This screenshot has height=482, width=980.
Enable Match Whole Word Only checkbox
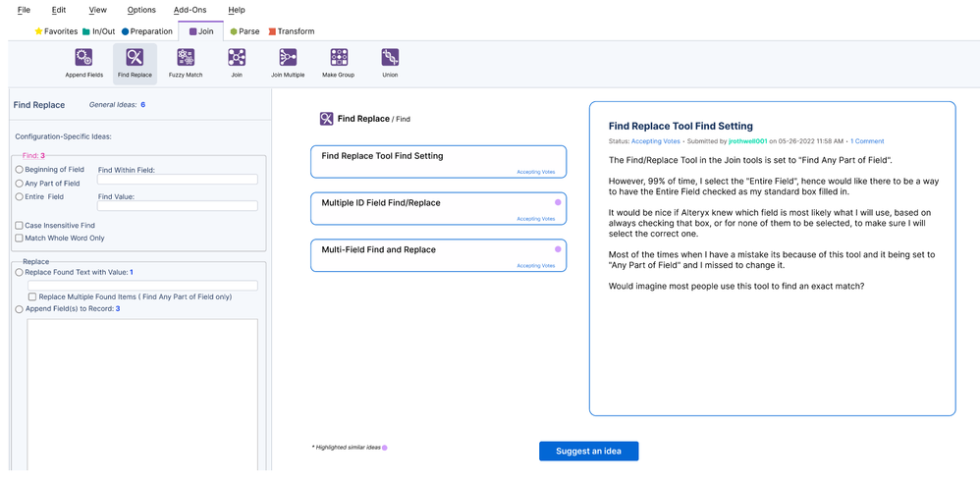pos(20,239)
